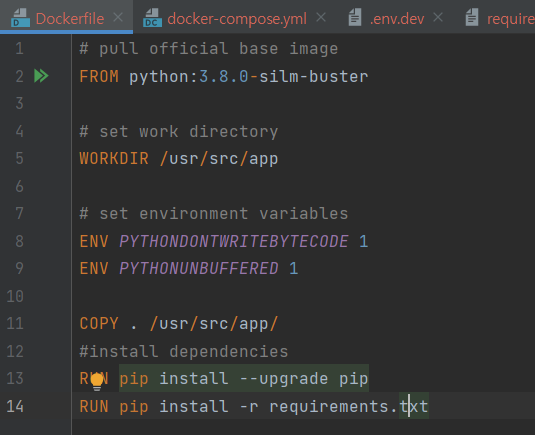Close the docker-compose.yml tab
Viewport: 535px width, 435px height.
pyautogui.click(x=321, y=17)
